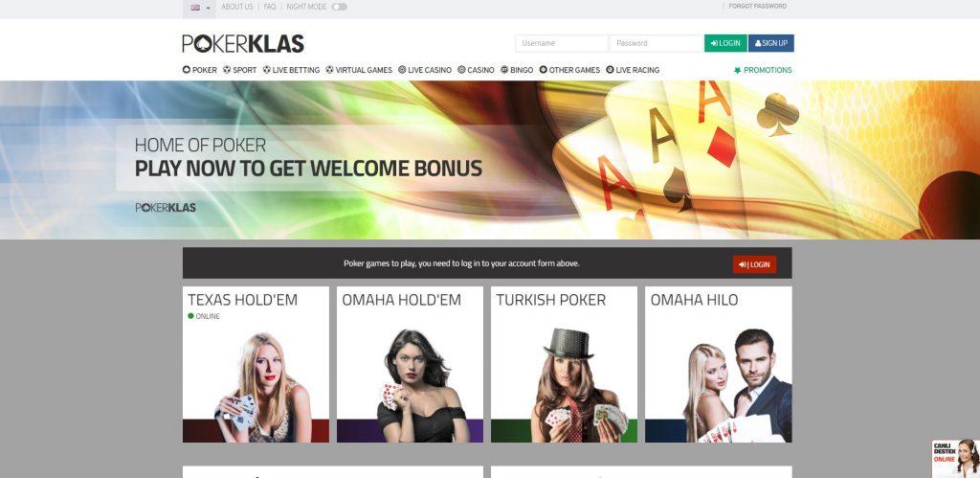
Task: Select the Turkish Poker game card
Action: [564, 364]
